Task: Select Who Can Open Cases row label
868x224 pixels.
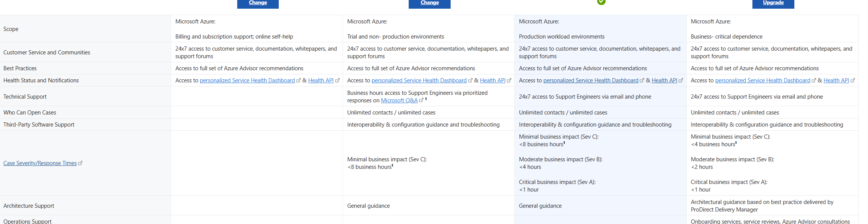Action: (30, 113)
